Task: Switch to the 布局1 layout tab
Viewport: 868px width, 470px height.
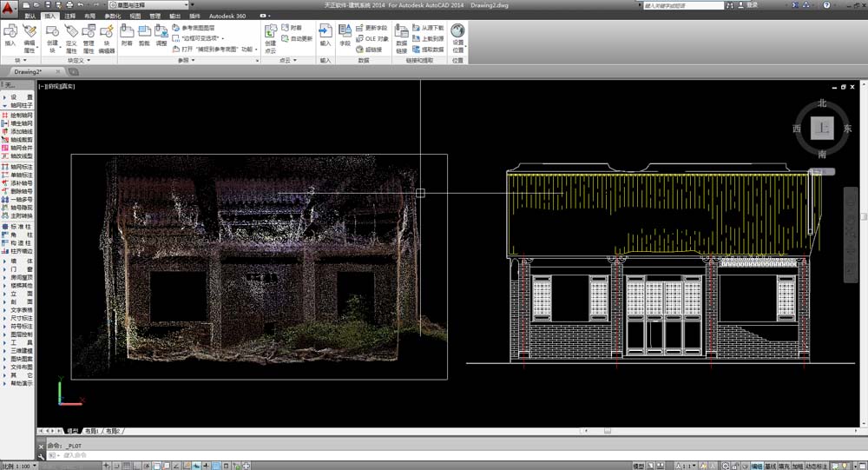Action: [91, 431]
